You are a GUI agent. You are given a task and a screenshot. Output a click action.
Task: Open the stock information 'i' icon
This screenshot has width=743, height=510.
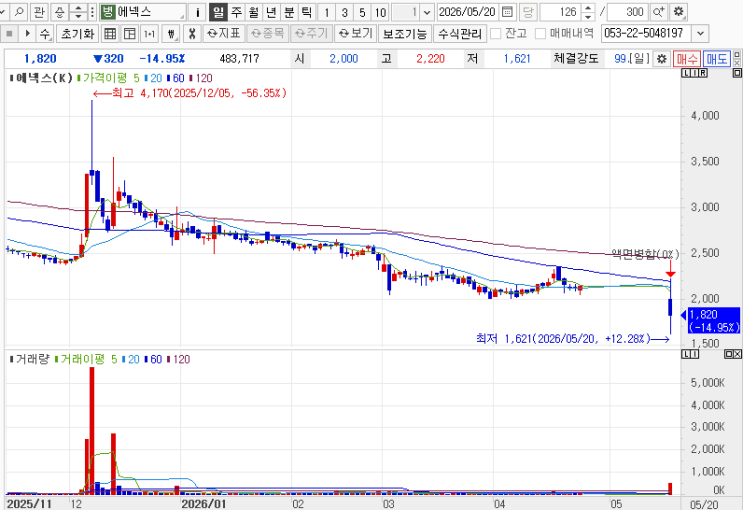198,12
